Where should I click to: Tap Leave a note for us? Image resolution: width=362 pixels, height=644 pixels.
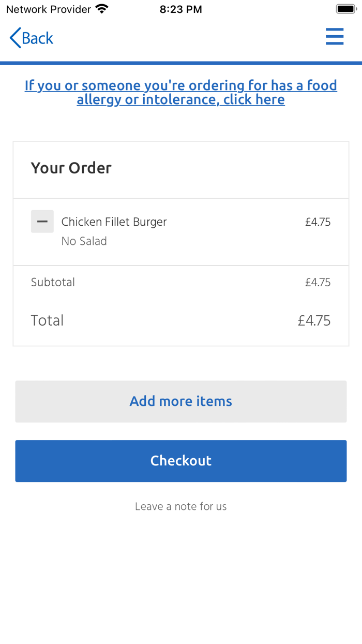pyautogui.click(x=181, y=506)
